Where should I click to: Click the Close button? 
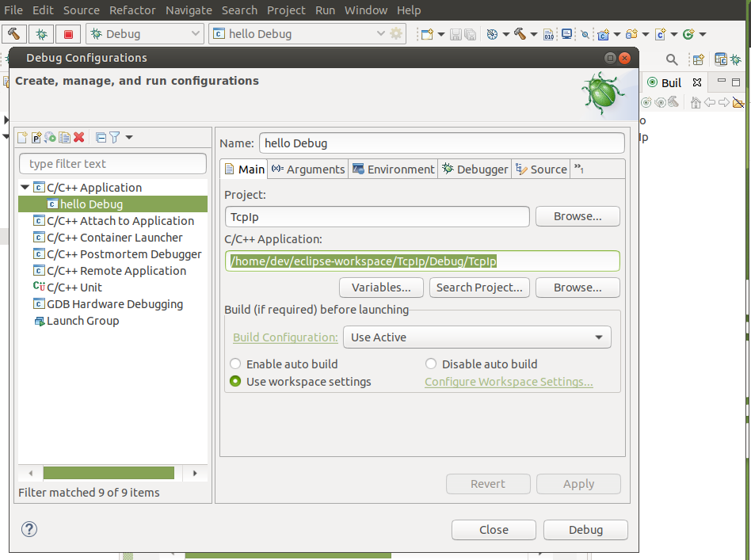[x=494, y=530]
